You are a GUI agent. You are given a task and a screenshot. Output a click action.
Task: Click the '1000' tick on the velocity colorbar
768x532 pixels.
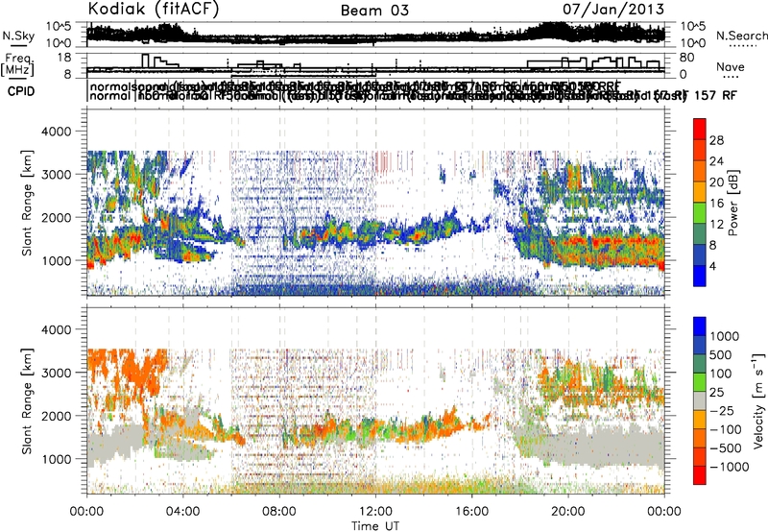725,336
